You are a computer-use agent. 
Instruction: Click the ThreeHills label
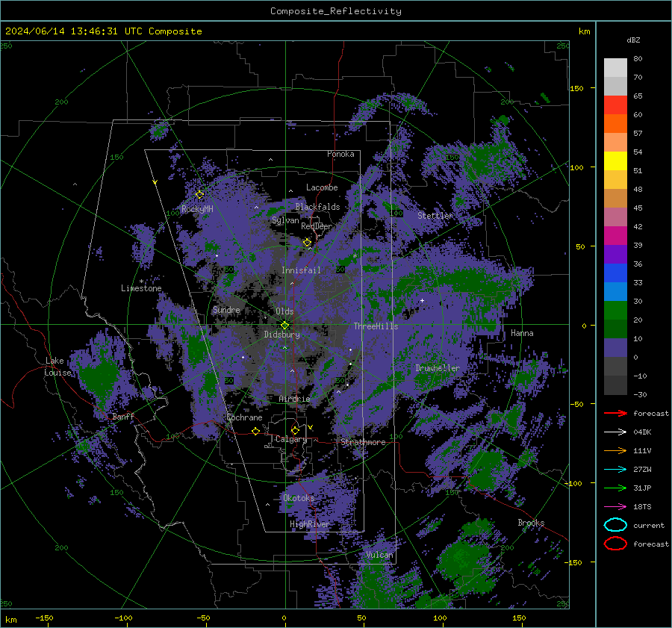(x=376, y=326)
